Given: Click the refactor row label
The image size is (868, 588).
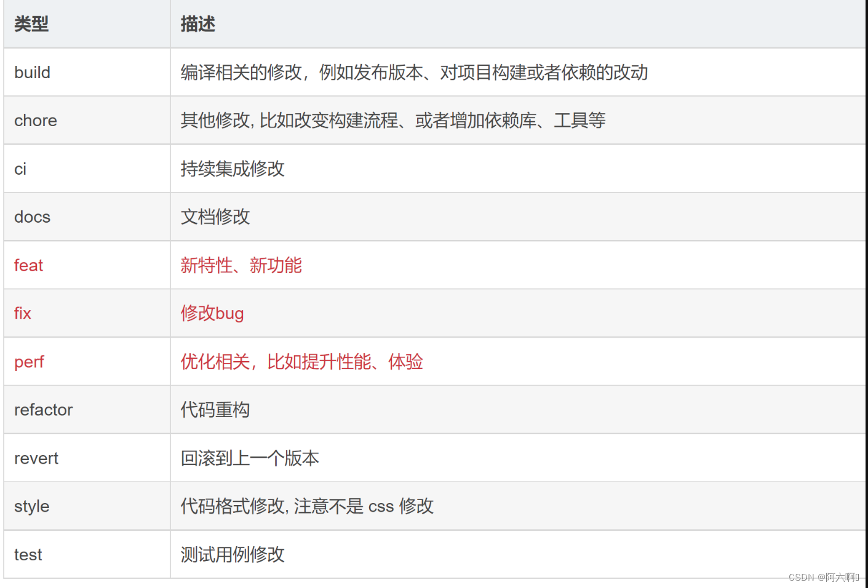Looking at the screenshot, I should 43,410.
